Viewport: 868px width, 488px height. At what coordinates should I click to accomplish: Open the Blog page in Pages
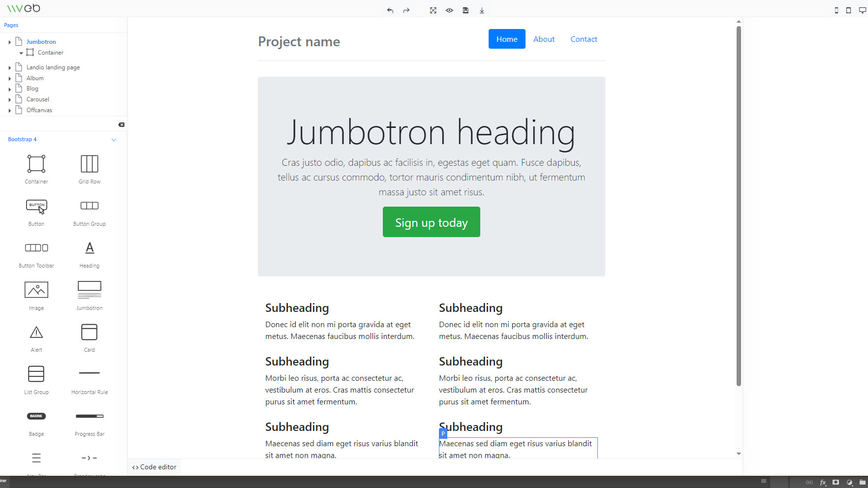tap(32, 89)
